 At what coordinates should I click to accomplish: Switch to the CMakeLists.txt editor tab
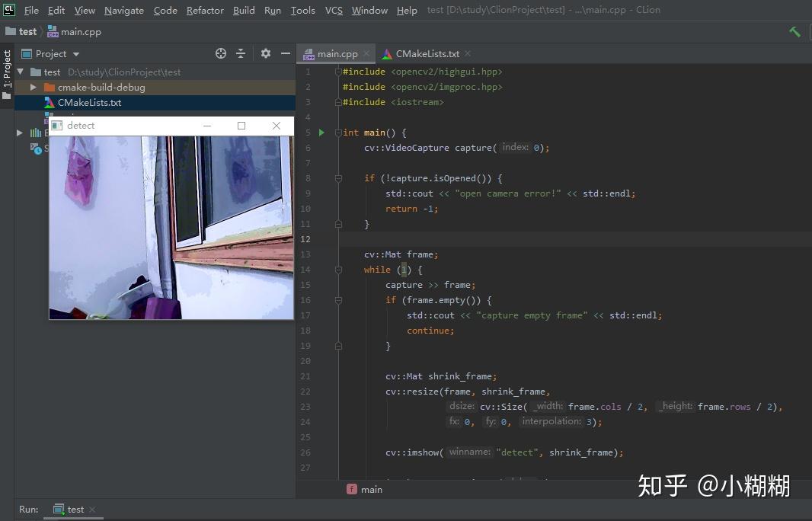pos(427,53)
